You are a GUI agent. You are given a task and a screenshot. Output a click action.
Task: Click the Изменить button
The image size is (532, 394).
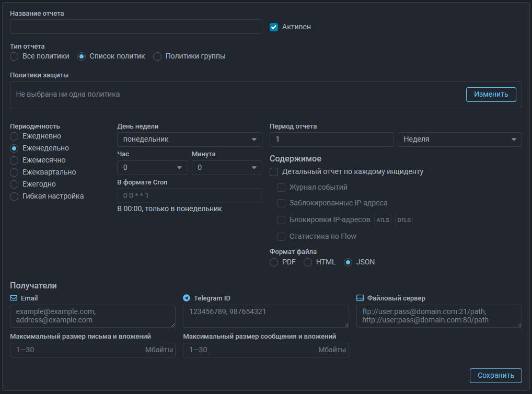(x=491, y=95)
